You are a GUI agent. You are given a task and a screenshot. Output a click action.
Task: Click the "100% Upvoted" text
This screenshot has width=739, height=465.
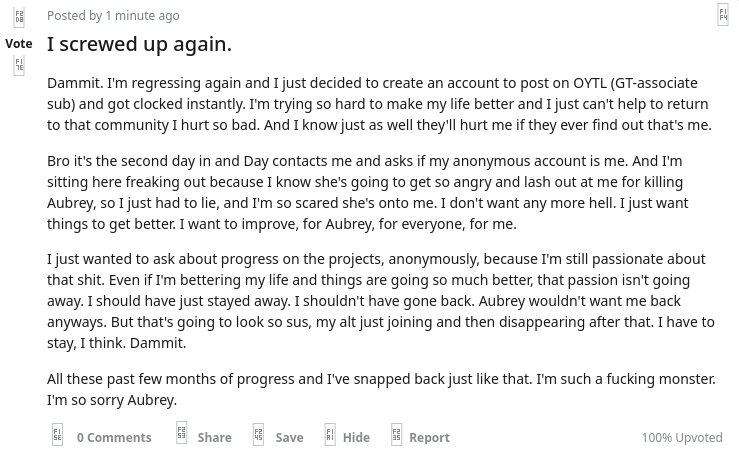681,437
